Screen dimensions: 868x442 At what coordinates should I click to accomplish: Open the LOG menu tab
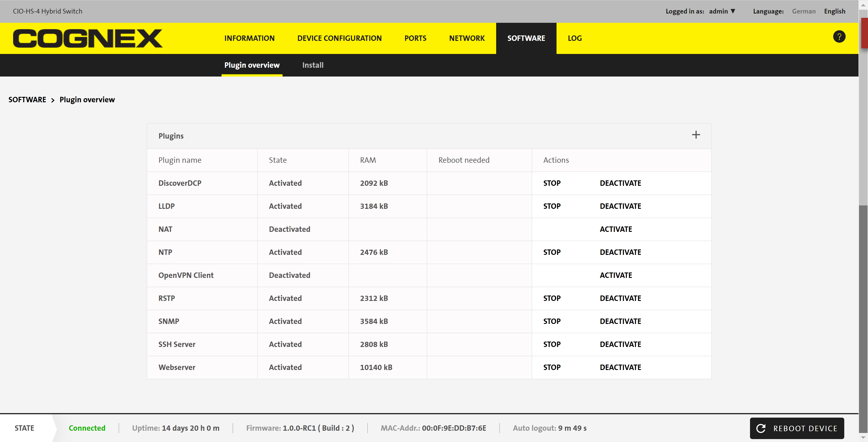coord(575,38)
